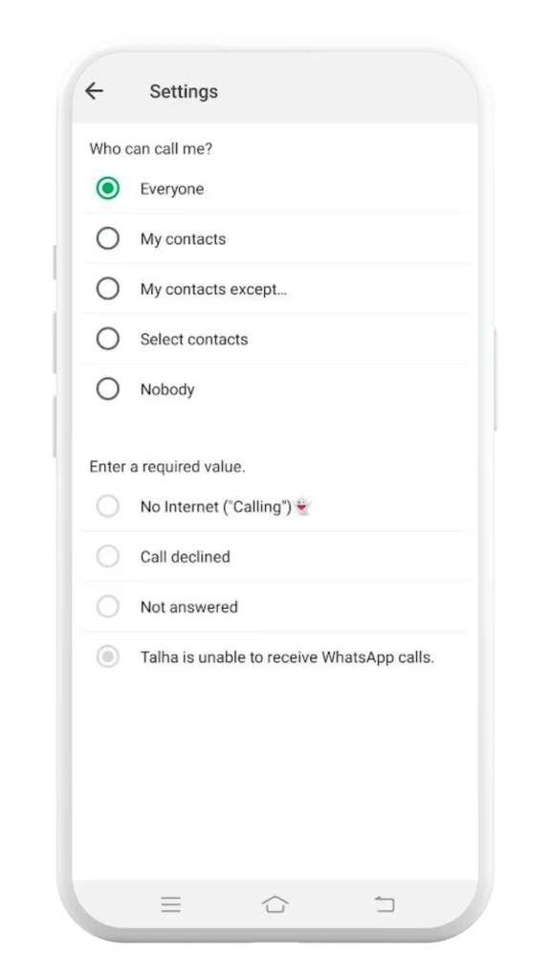Choose My contacts option

[108, 238]
